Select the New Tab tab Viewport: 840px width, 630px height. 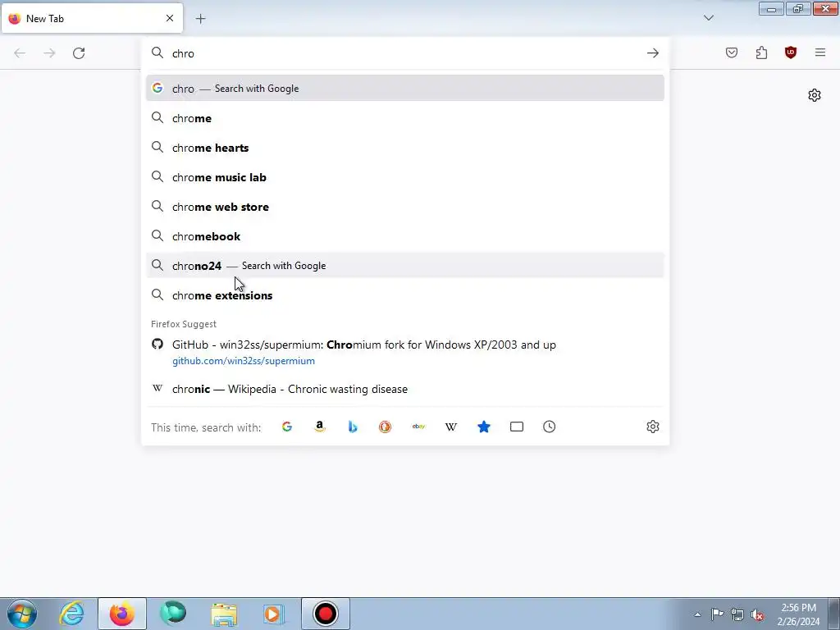click(x=92, y=18)
